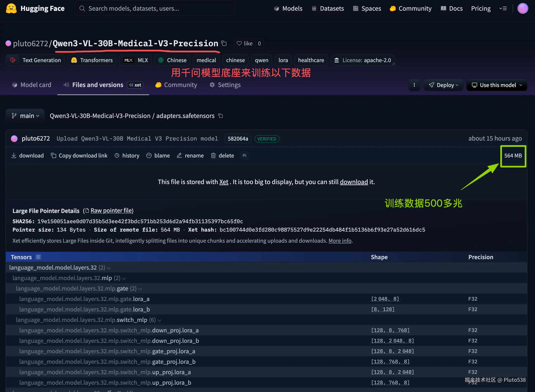Screen dimensions: 535x392
Task: Click the search models input field
Action: (x=155, y=9)
